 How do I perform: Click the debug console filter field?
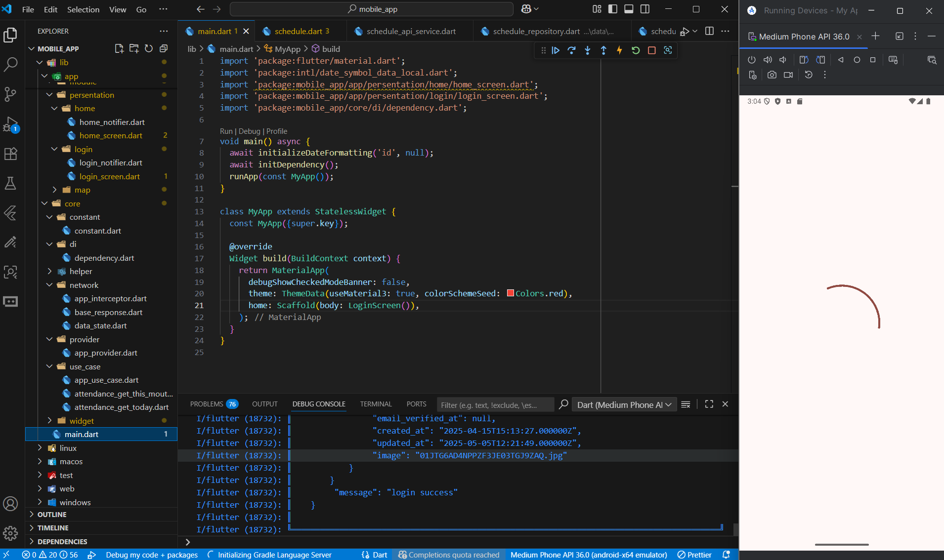click(x=494, y=404)
